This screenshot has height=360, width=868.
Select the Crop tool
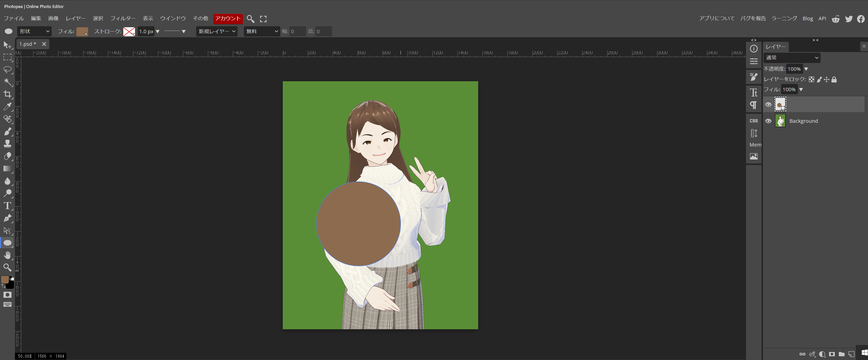(7, 94)
